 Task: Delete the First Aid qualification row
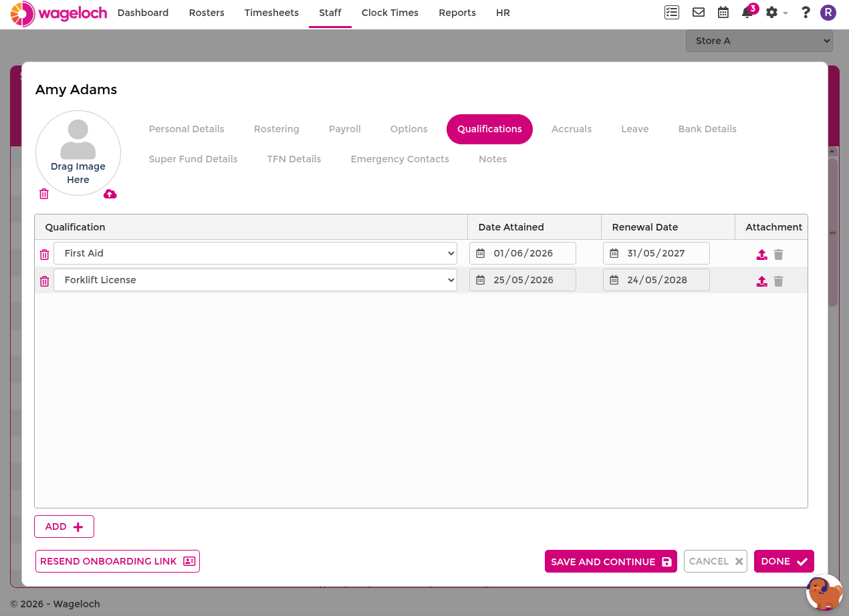(44, 254)
